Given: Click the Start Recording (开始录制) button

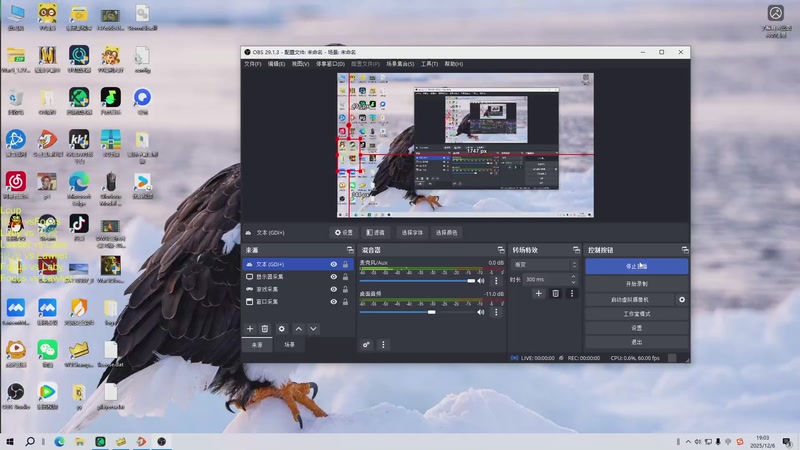Looking at the screenshot, I should (636, 284).
